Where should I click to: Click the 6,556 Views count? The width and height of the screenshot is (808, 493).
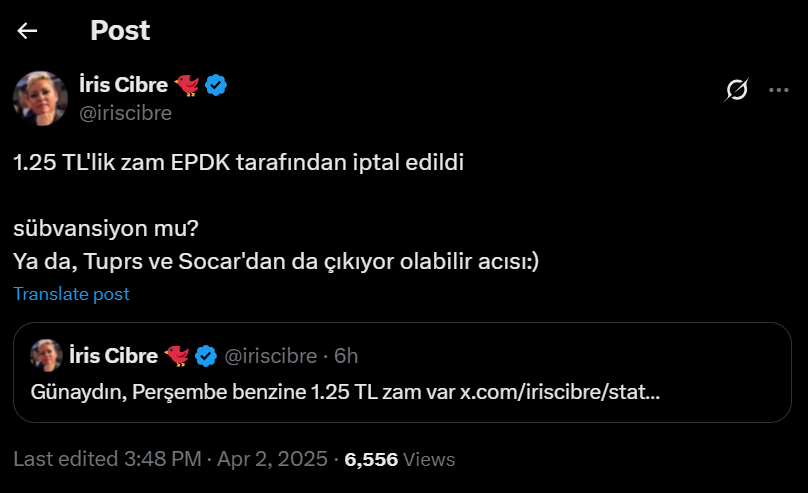click(399, 459)
